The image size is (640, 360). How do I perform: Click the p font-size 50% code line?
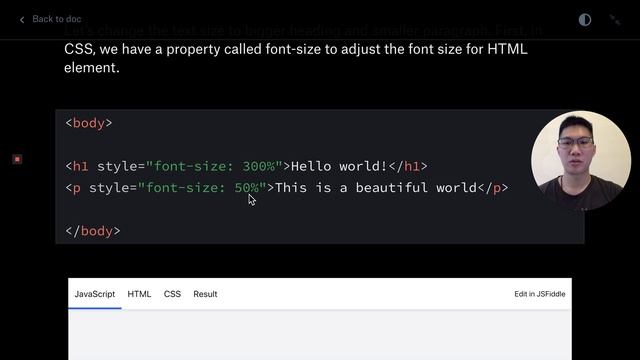[x=287, y=188]
